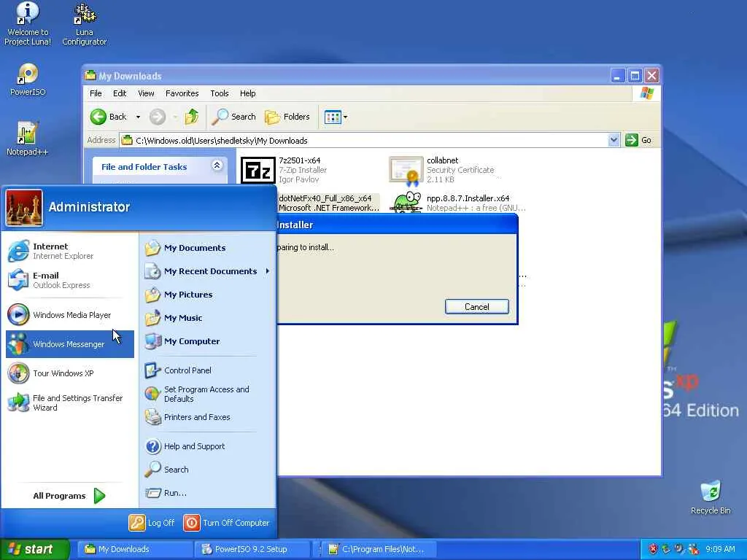Open the Views dropdown button
This screenshot has height=560, width=747.
pyautogui.click(x=336, y=117)
